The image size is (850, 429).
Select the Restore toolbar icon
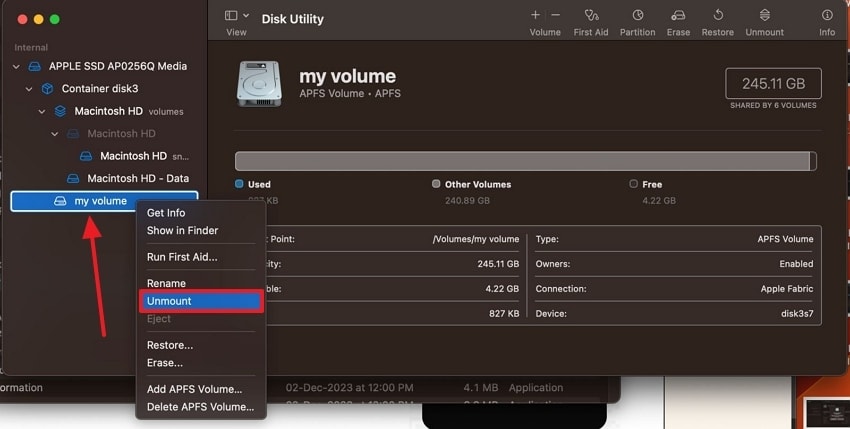[718, 15]
